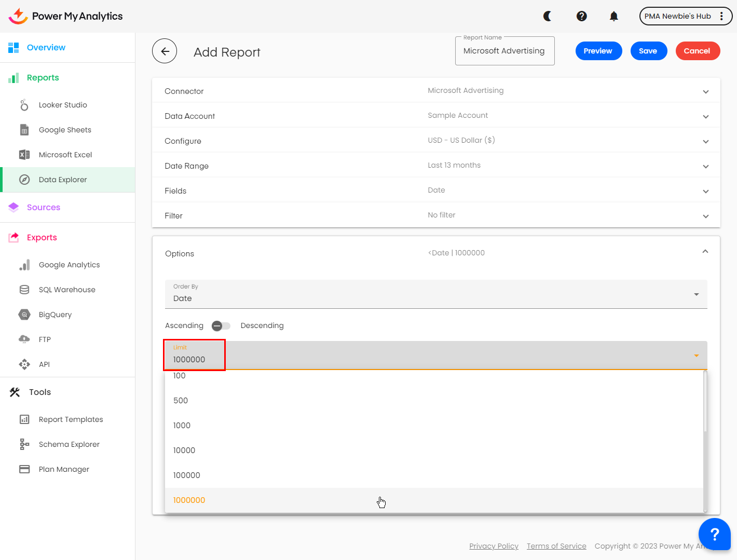Open Schema Explorer tool

(69, 444)
